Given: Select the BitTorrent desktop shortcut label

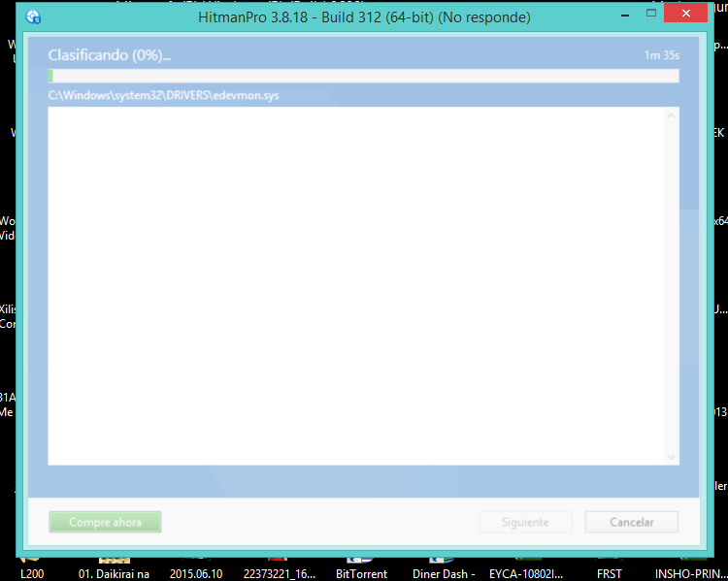Looking at the screenshot, I should coord(361,574).
